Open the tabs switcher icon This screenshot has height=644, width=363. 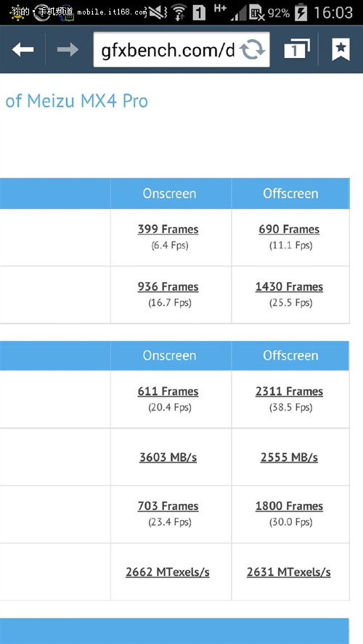pos(297,49)
